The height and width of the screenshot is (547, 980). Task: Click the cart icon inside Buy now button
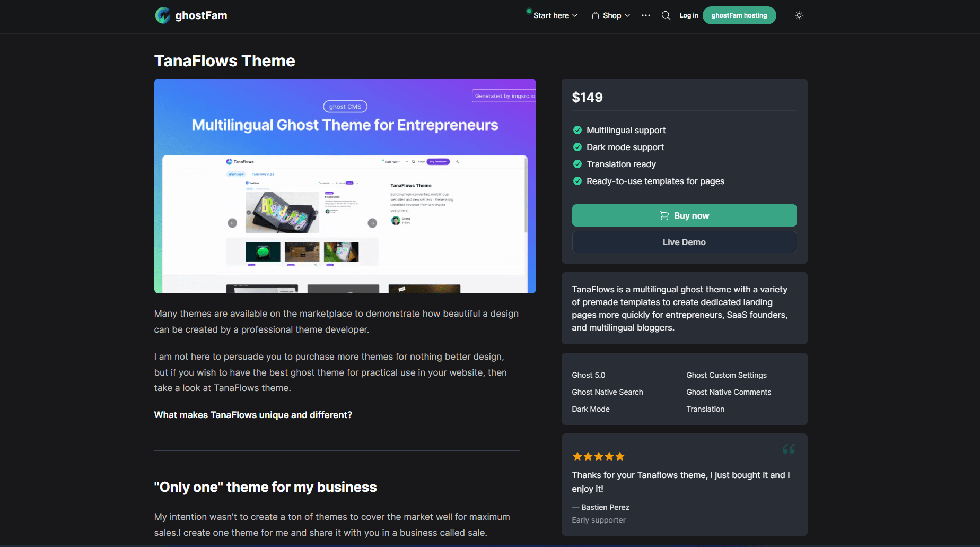[664, 215]
